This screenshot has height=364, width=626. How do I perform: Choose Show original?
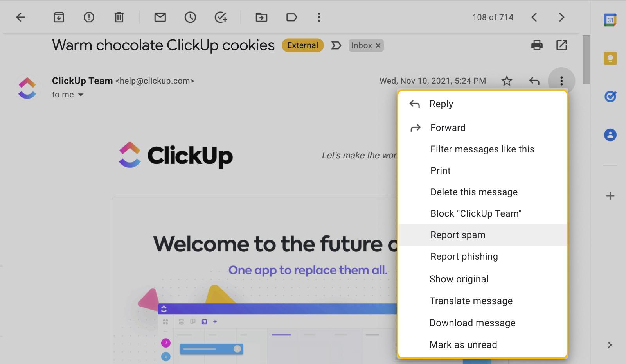(x=482, y=279)
